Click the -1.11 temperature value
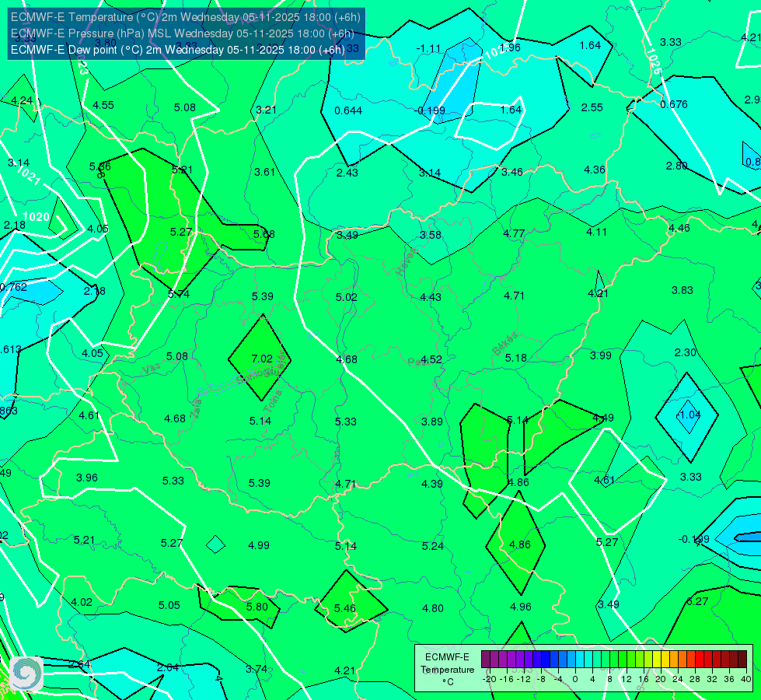Viewport: 761px width, 700px height. coord(428,48)
